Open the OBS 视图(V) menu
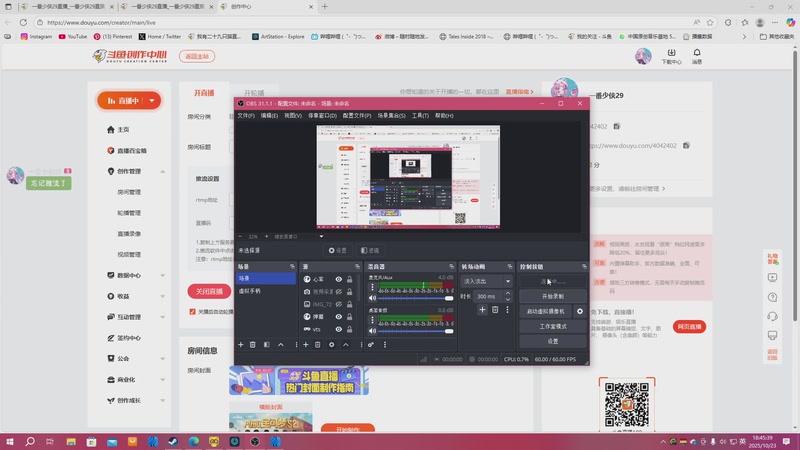This screenshot has height=450, width=800. (x=293, y=116)
